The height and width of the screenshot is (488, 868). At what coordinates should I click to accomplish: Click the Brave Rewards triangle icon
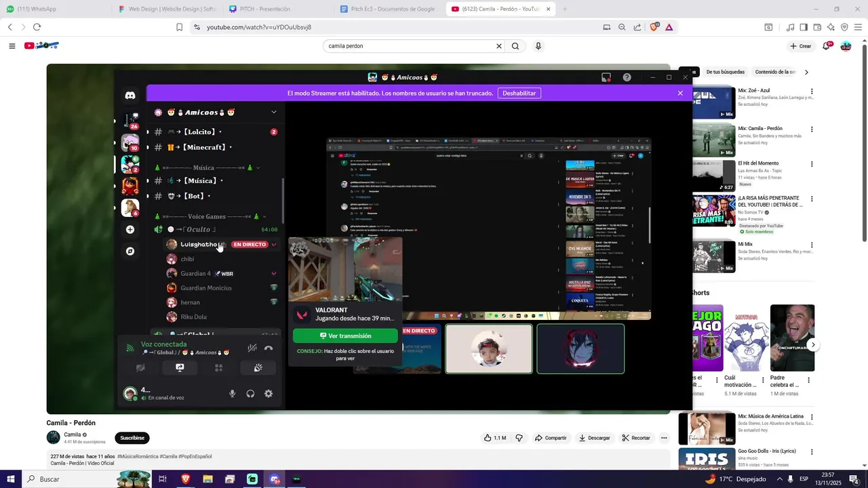pos(669,27)
